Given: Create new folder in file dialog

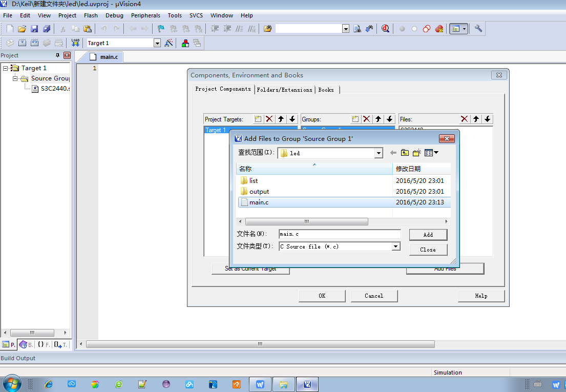Looking at the screenshot, I should click(417, 153).
